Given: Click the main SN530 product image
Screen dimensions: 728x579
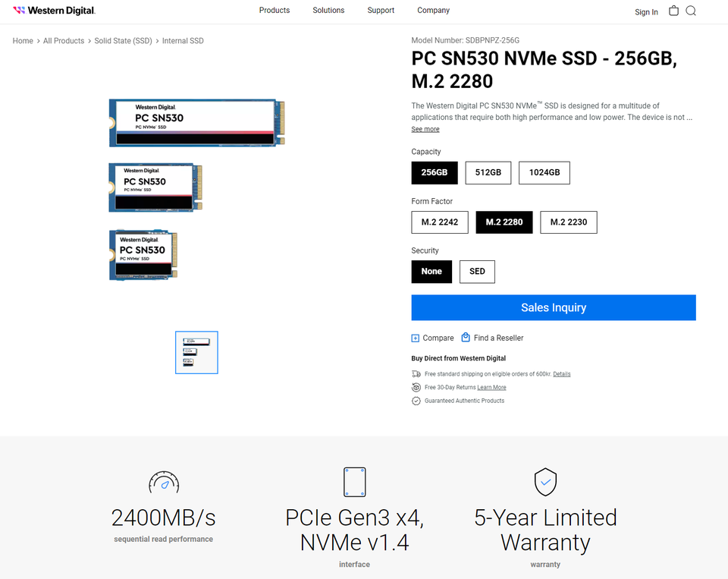Looking at the screenshot, I should click(x=197, y=190).
